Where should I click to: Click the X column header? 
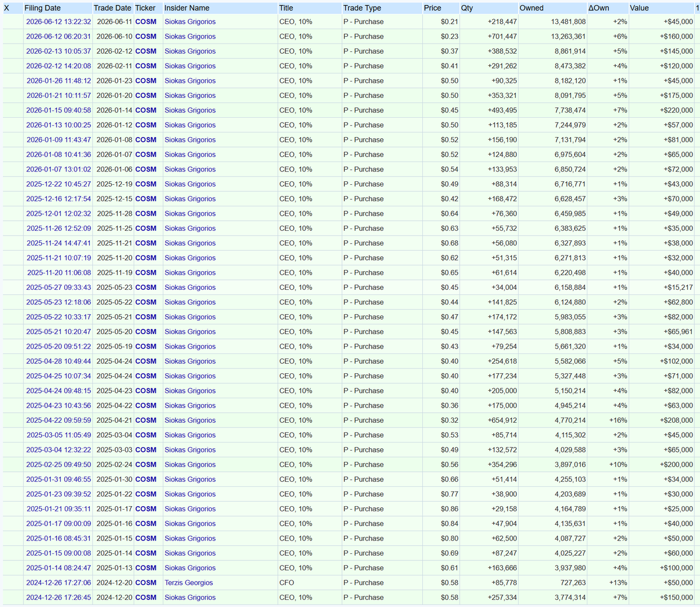pos(6,8)
